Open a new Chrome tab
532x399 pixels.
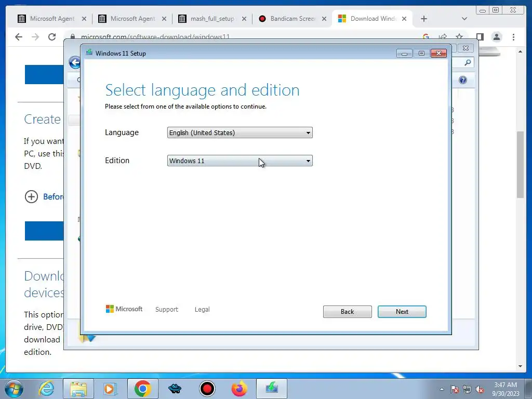(424, 19)
